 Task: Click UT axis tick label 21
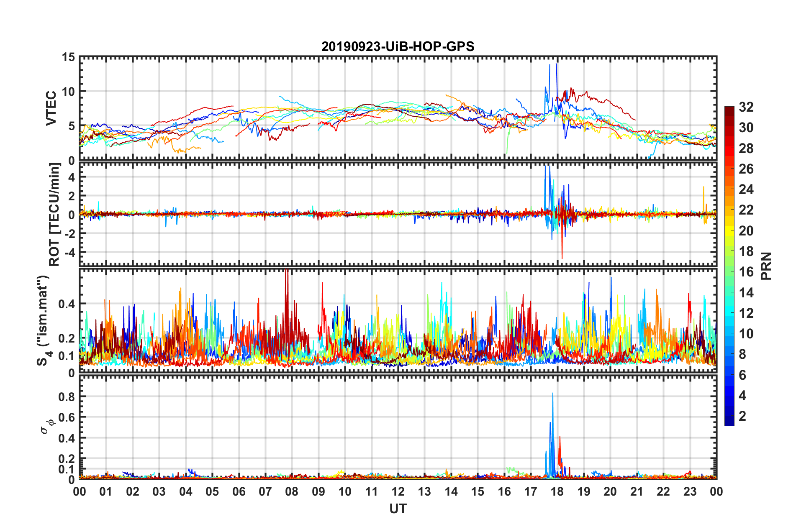(637, 491)
